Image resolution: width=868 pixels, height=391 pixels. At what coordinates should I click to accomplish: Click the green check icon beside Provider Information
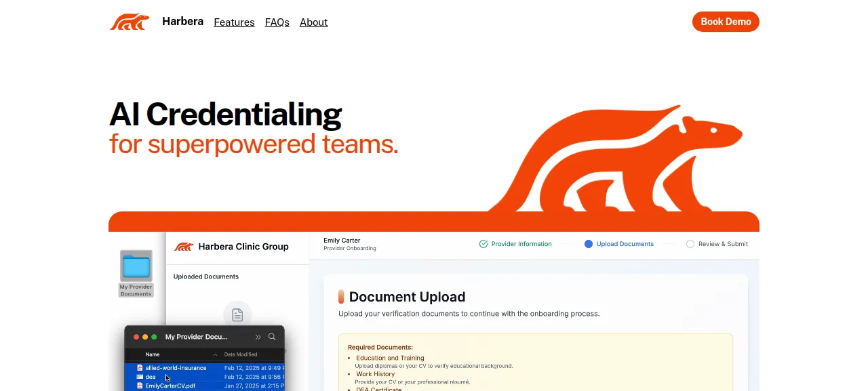pos(484,244)
